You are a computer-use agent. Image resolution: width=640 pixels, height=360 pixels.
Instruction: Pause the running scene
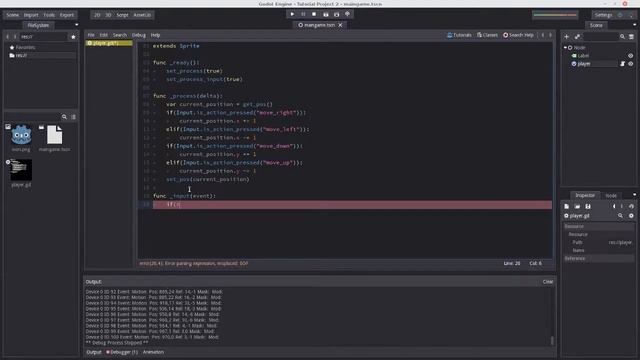(x=303, y=14)
